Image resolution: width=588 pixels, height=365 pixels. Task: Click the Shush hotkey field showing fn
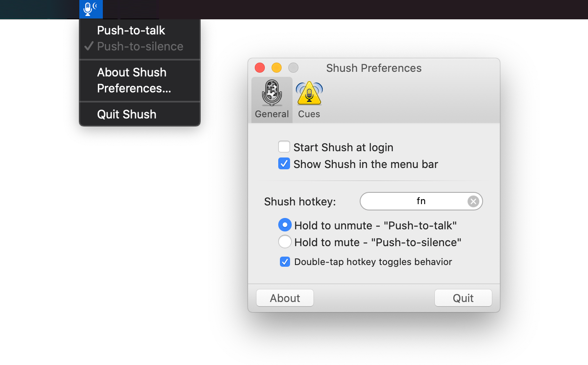[x=421, y=201]
